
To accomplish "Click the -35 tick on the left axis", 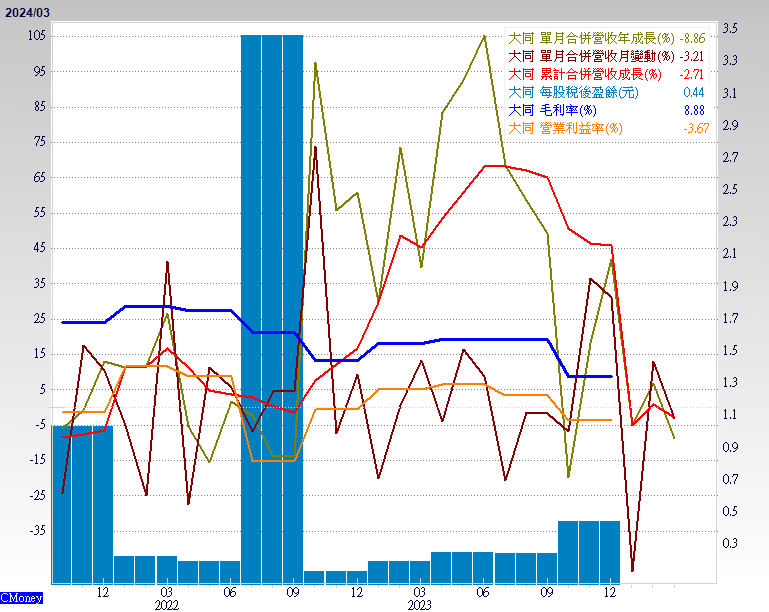I will click(37, 530).
